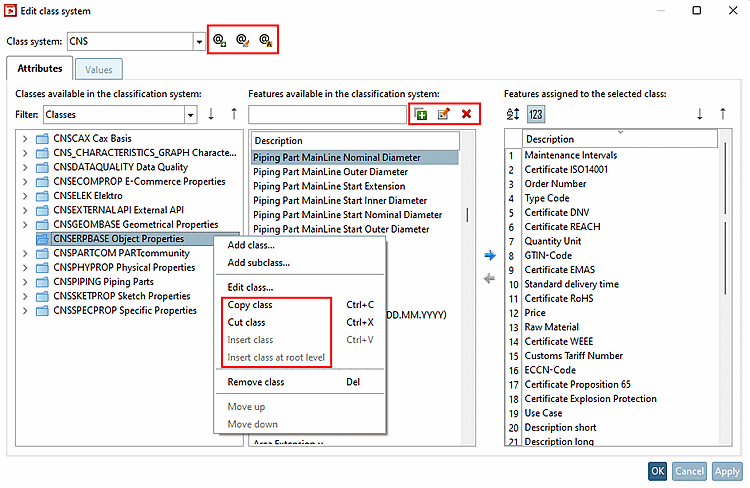Click the CNSPIPING Piping Parts folder icon
750x488 pixels.
click(43, 282)
